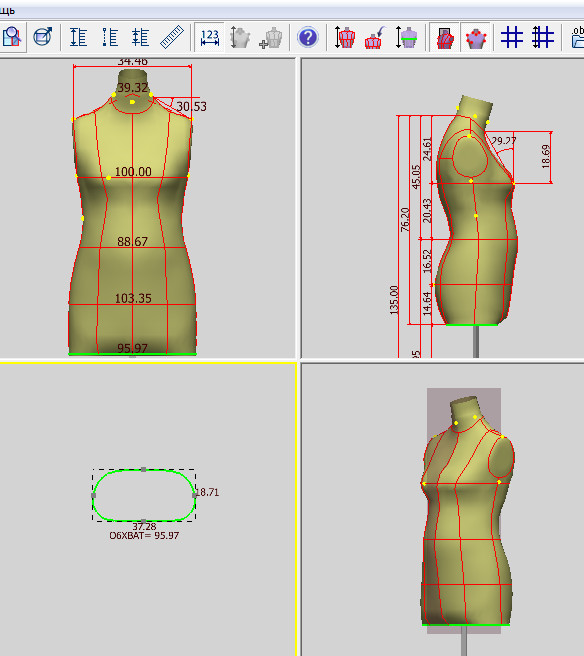
Task: Select top handle of green cross-section
Action: 143,469
